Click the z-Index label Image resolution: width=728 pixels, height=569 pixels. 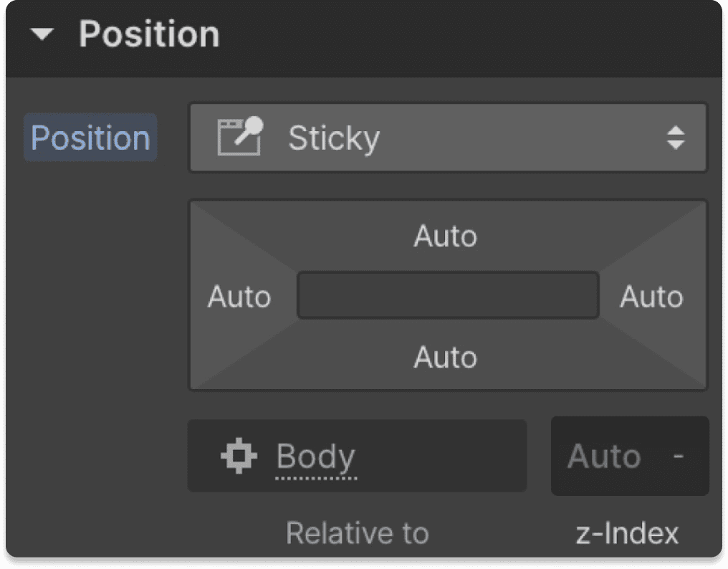[626, 532]
